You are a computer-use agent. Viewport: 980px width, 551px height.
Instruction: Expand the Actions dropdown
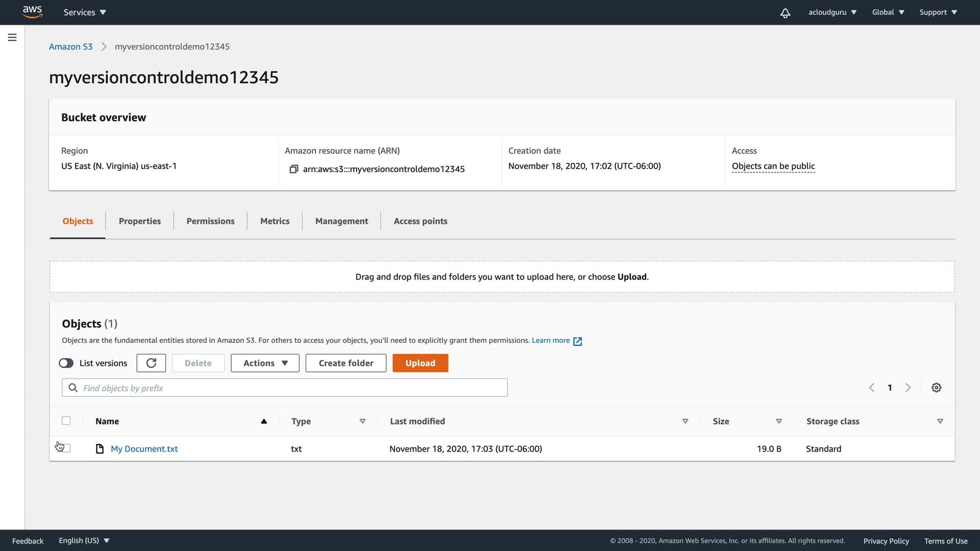click(x=265, y=363)
